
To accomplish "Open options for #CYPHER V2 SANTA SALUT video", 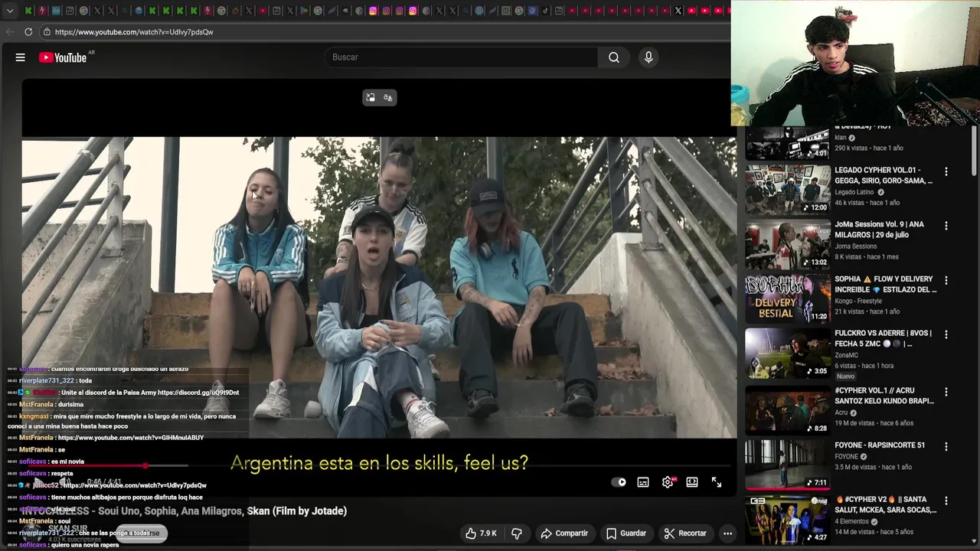I will pos(946,500).
